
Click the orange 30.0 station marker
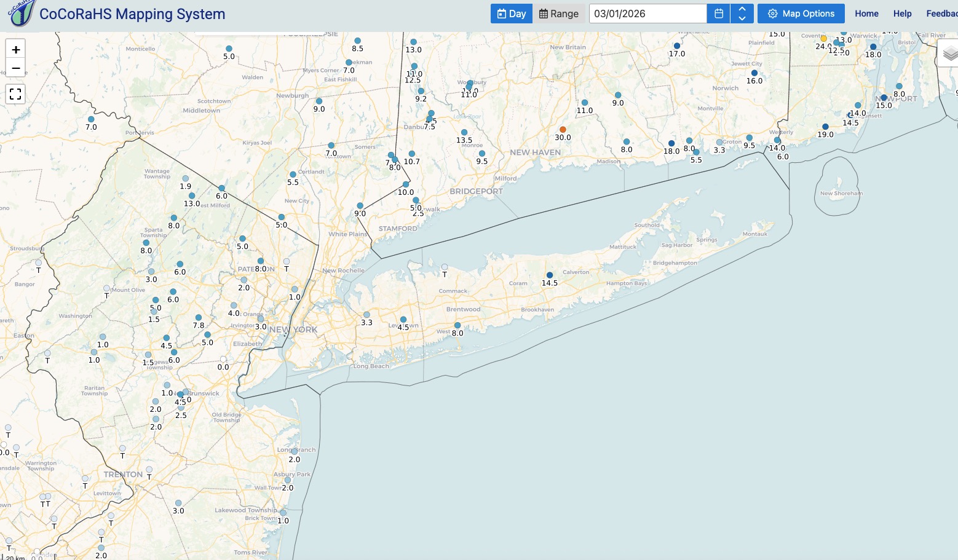[563, 130]
